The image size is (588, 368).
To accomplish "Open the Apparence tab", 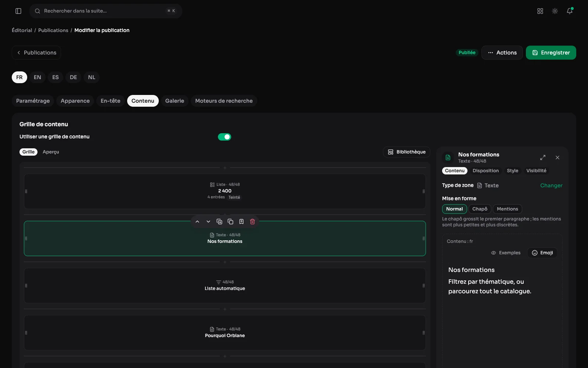I will 75,101.
